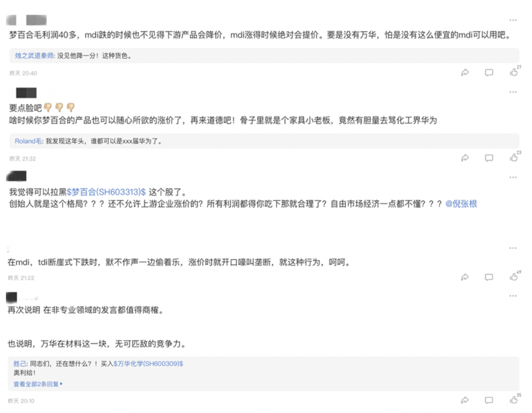This screenshot has width=532, height=413.
Task: Click the 昨天 20:40 timestamp
Action: [23, 73]
